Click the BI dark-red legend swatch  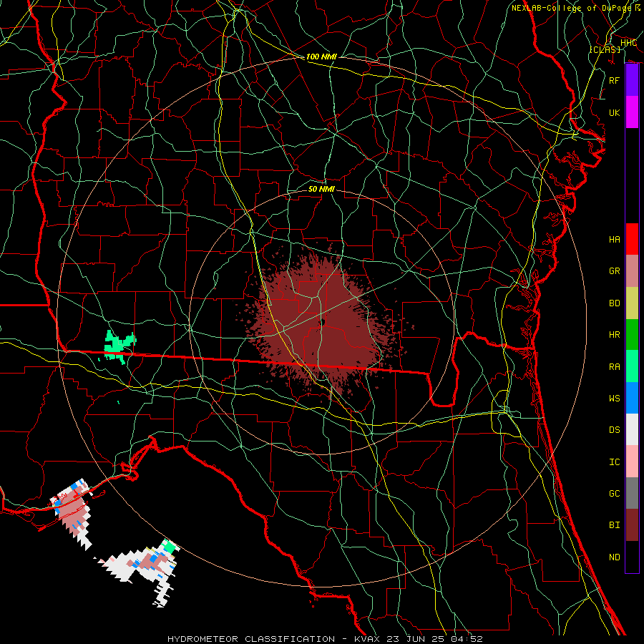click(x=632, y=525)
